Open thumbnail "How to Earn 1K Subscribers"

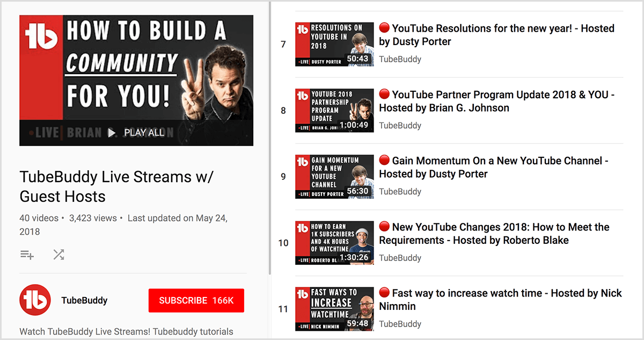coord(334,243)
